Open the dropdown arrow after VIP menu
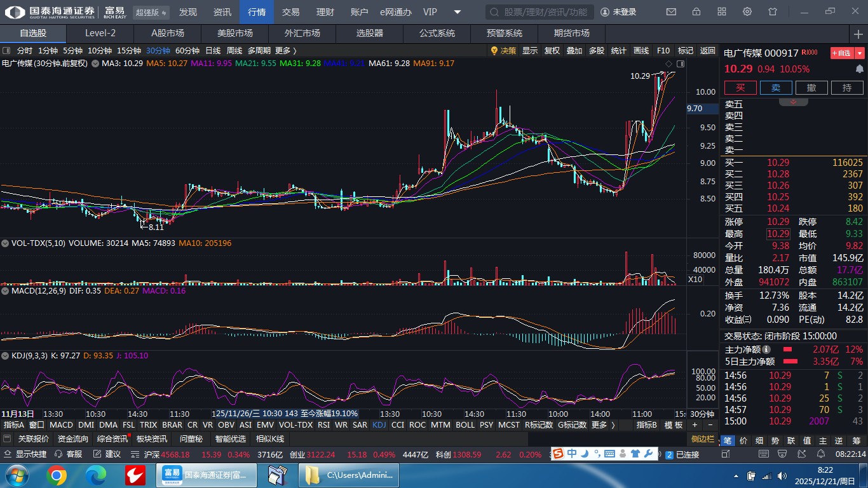 coord(457,12)
